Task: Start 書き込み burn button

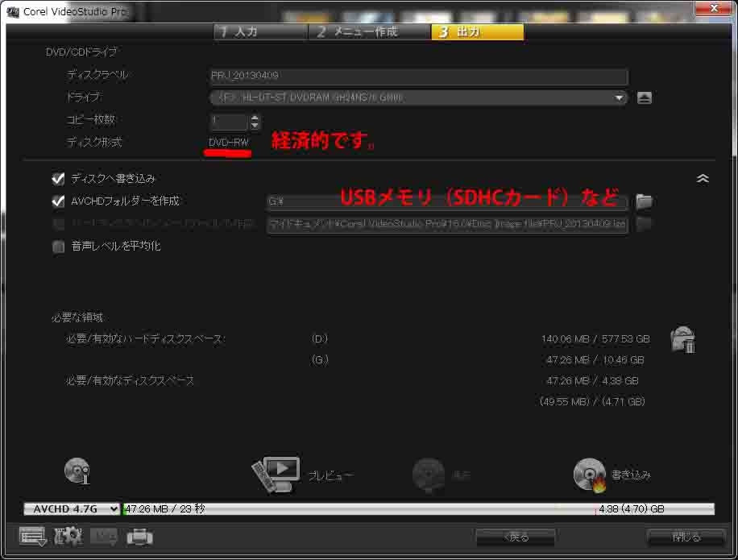Action: coord(612,475)
